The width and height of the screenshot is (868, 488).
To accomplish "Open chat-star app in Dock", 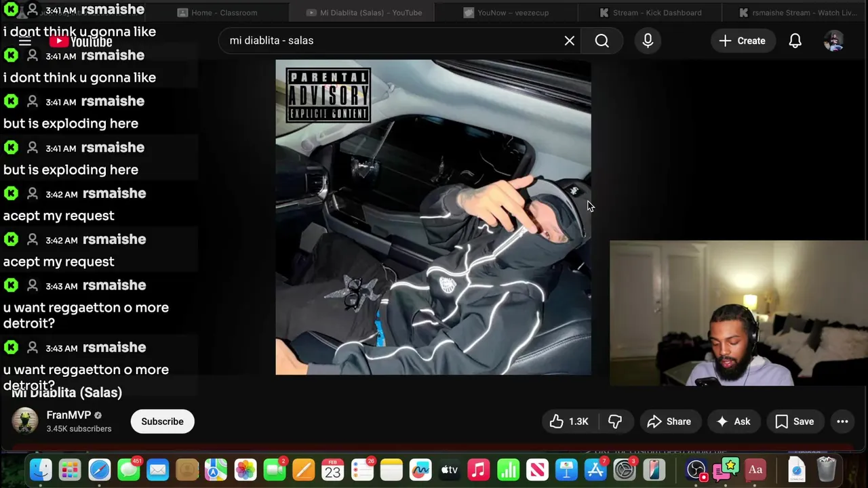I will pyautogui.click(x=726, y=470).
